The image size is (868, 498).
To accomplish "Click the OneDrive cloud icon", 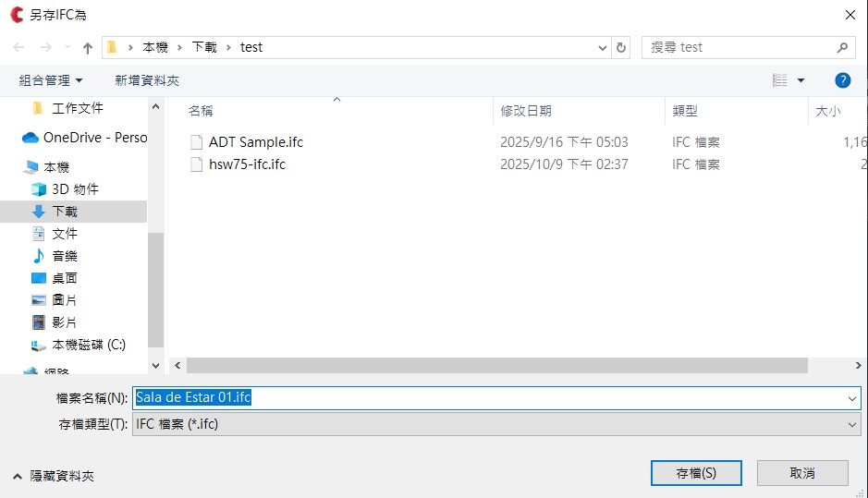I will tap(30, 138).
